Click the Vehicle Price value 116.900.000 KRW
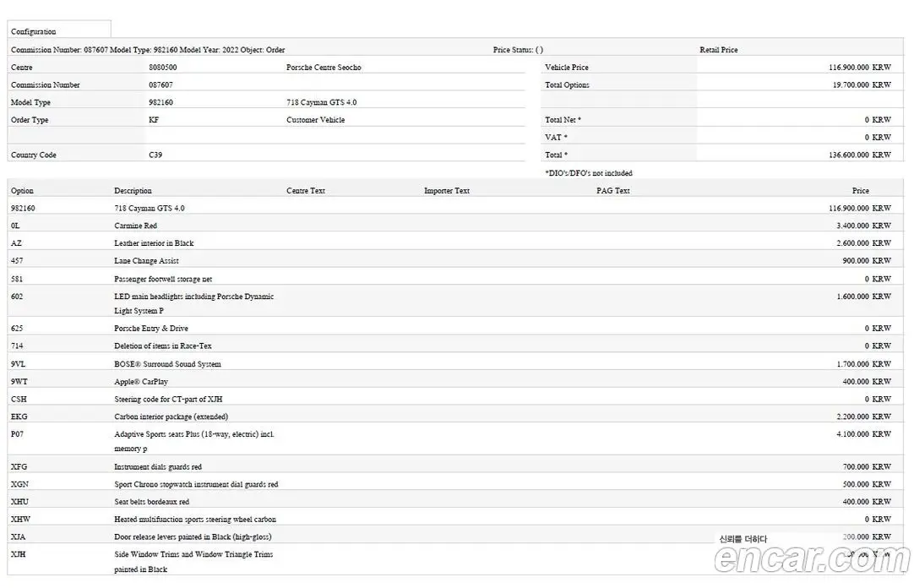 tap(860, 67)
